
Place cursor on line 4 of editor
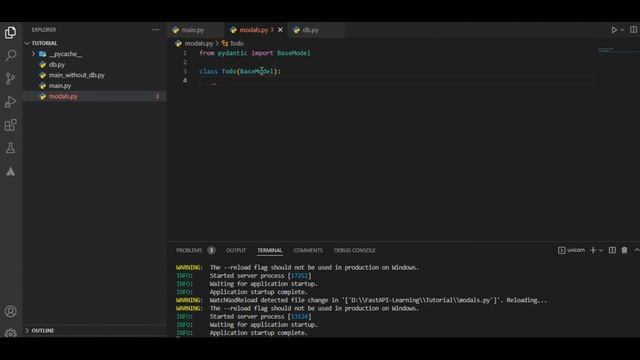coord(396,80)
